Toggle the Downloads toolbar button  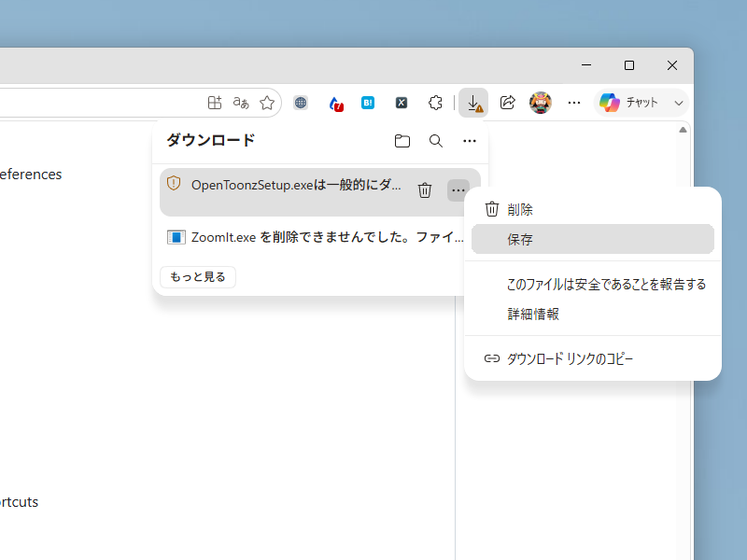473,103
